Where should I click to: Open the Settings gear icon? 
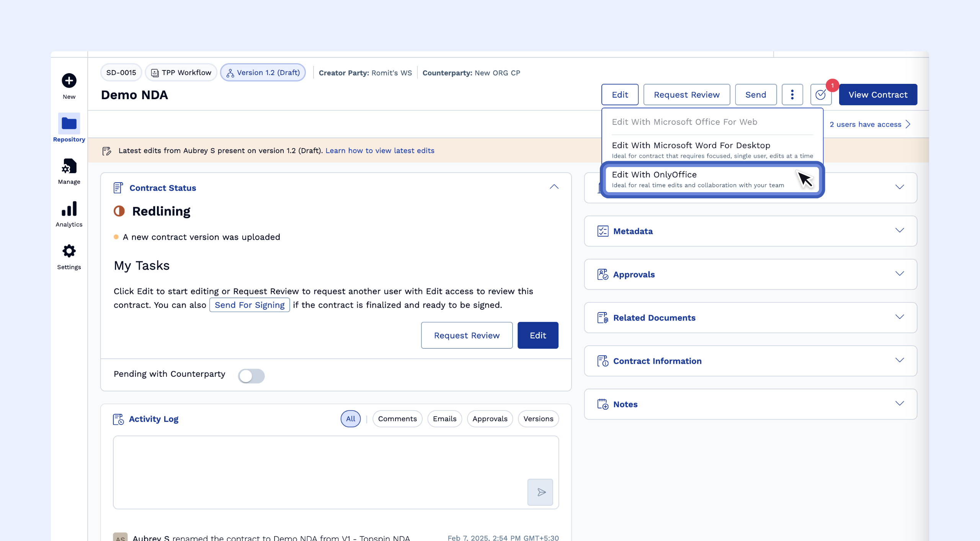pos(69,252)
